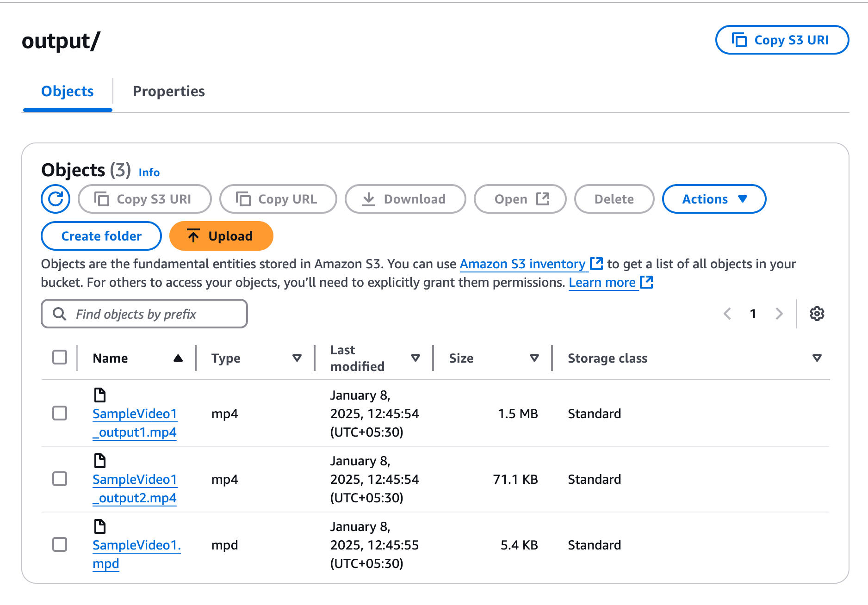Go to previous page arrow
868x605 pixels.
727,314
